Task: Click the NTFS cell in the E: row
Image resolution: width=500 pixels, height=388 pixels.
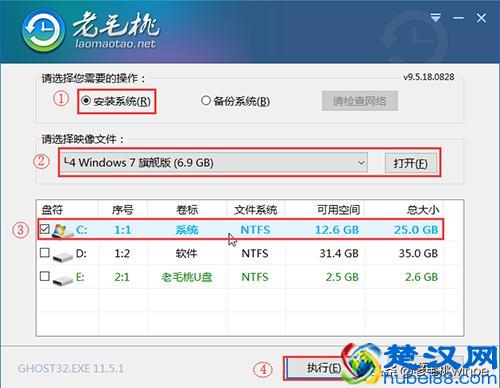Action: point(255,277)
